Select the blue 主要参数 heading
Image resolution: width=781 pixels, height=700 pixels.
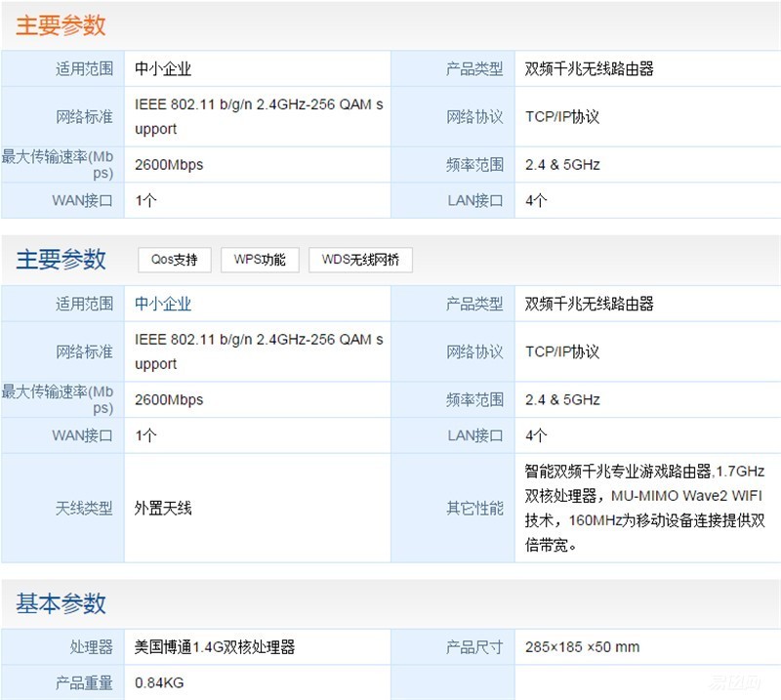click(x=61, y=260)
